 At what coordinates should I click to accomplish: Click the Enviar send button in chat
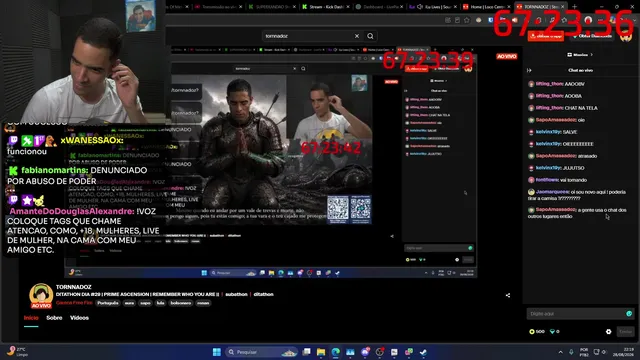coord(625,331)
